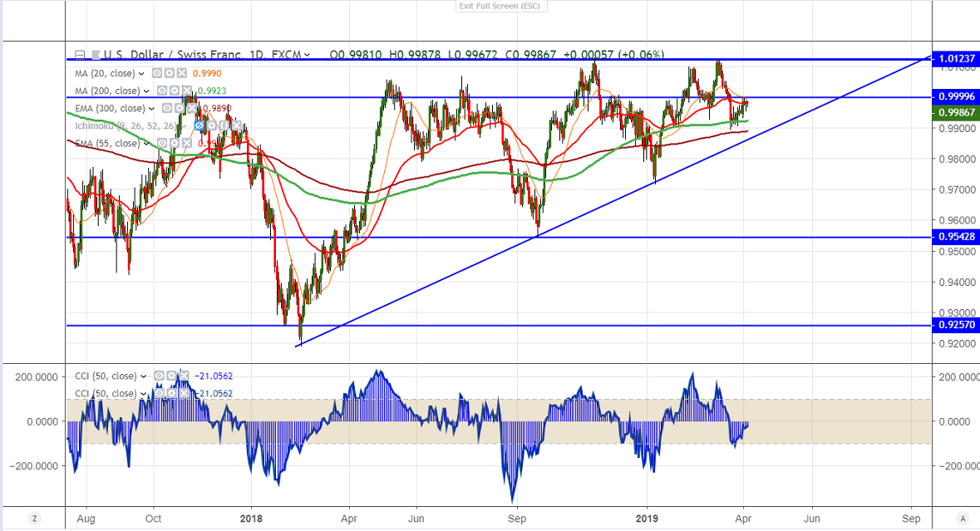Hide the MA (200, close) indicator

(x=161, y=91)
